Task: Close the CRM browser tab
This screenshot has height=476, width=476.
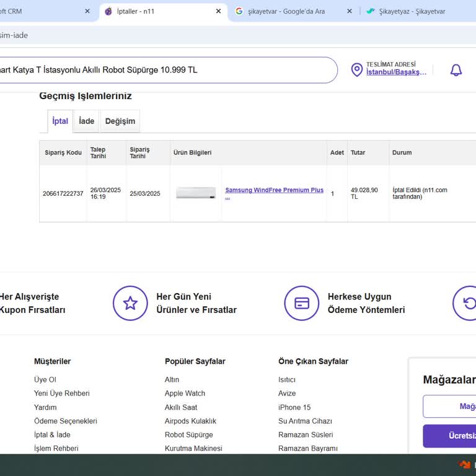Action: click(x=87, y=11)
